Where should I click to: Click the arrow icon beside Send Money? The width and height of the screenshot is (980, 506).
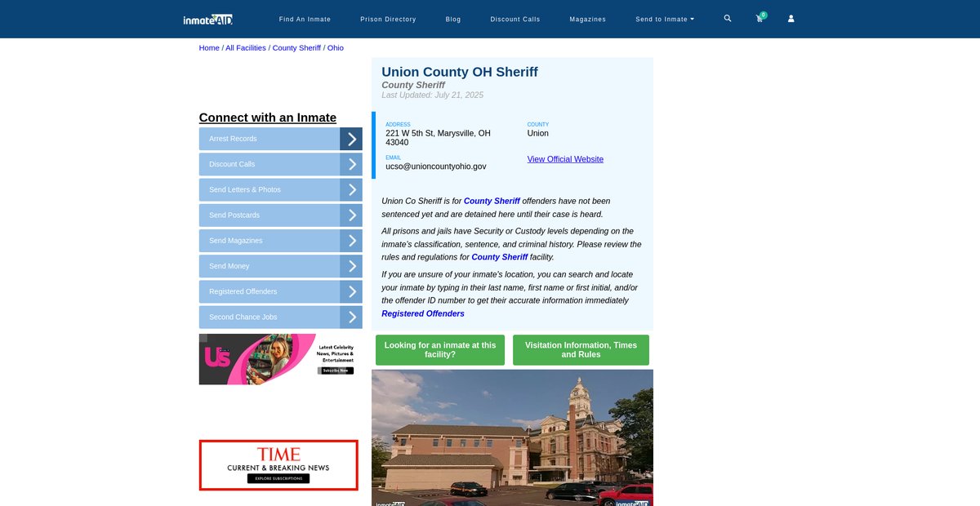pyautogui.click(x=351, y=266)
